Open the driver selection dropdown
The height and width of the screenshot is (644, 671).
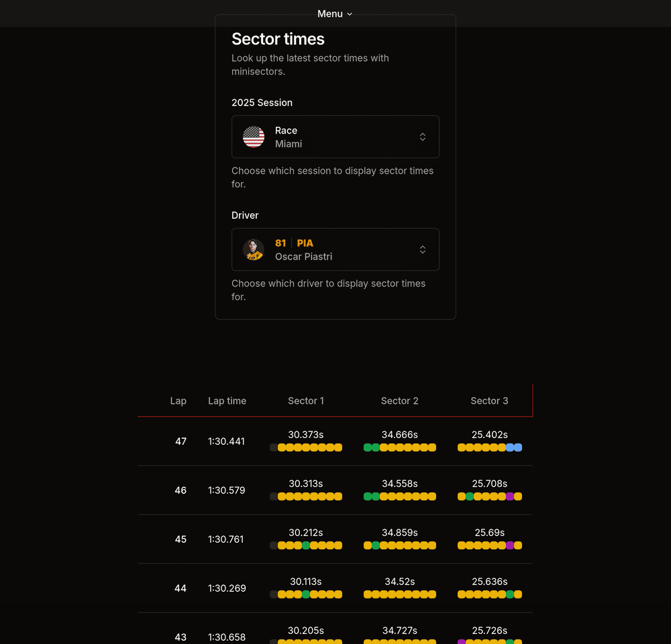(335, 250)
